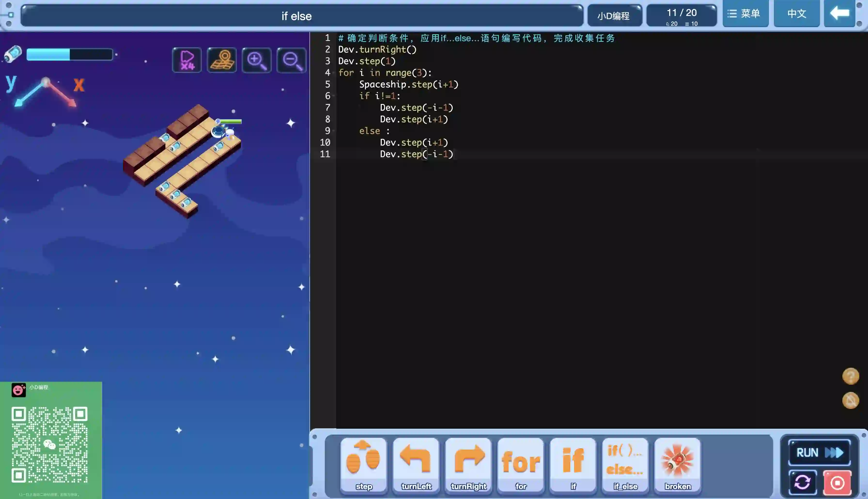This screenshot has height=499, width=868.
Task: Insert a turnRight command block
Action: click(x=469, y=464)
